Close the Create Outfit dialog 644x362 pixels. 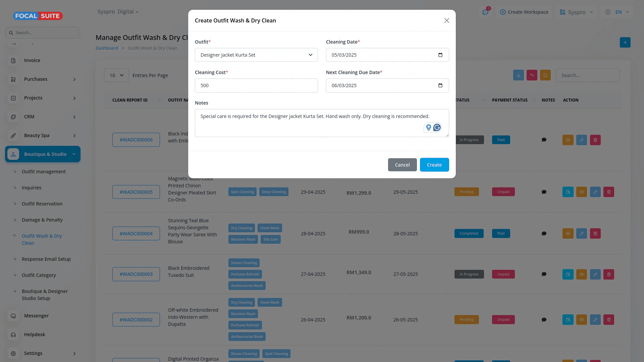446,20
